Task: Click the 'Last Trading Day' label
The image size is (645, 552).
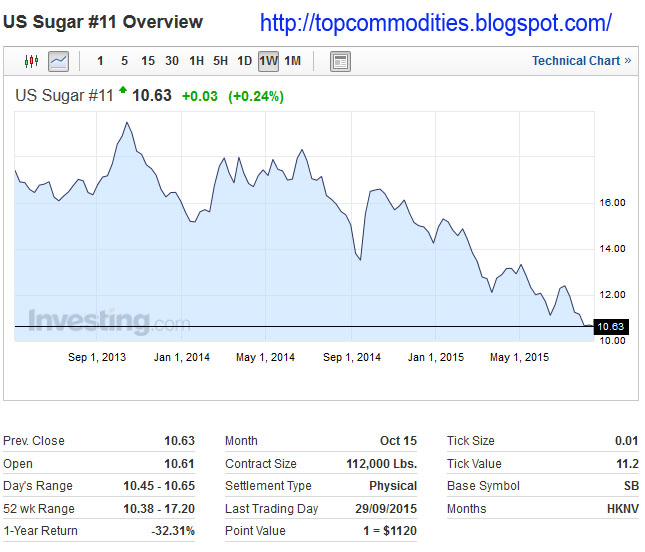Action: (271, 509)
